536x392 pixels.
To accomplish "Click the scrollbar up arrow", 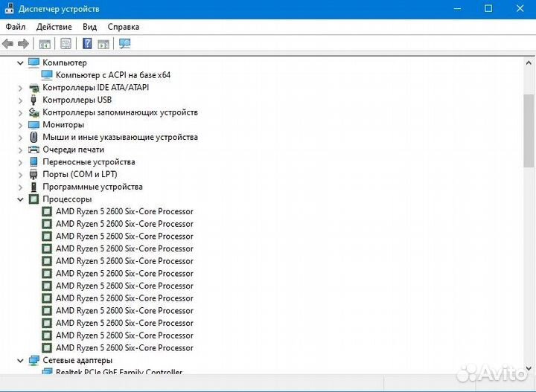I will click(x=529, y=62).
